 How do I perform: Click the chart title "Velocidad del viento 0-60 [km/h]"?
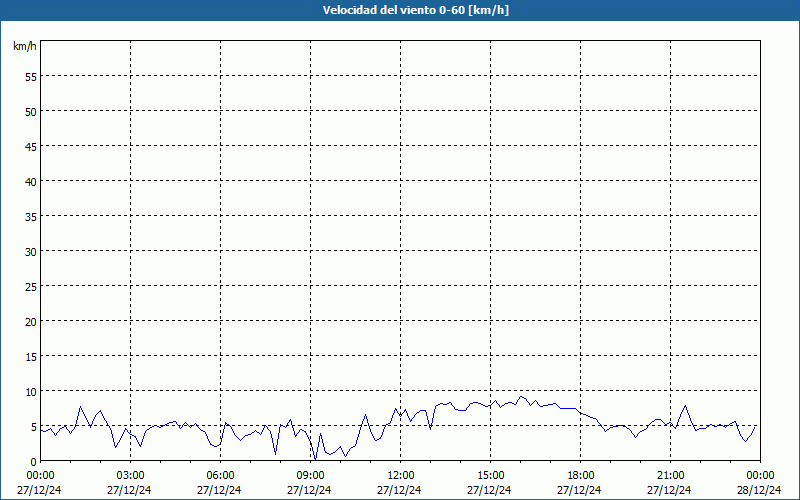[415, 10]
